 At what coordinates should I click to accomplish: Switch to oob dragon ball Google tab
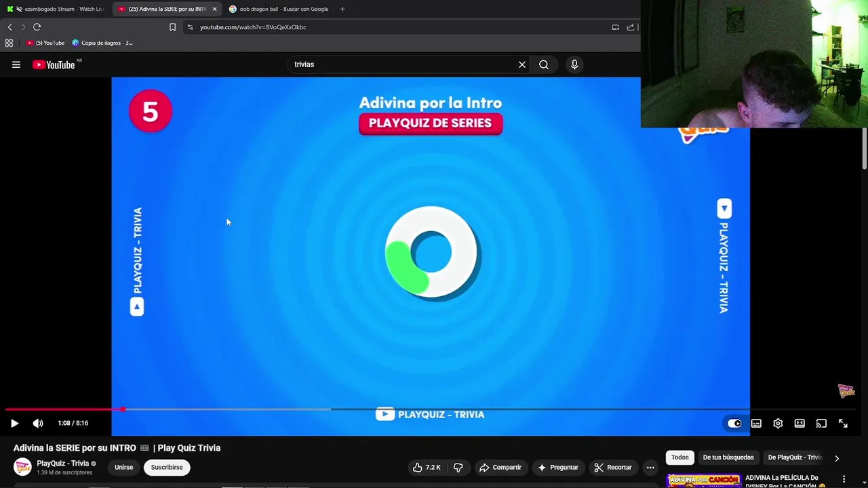point(278,9)
